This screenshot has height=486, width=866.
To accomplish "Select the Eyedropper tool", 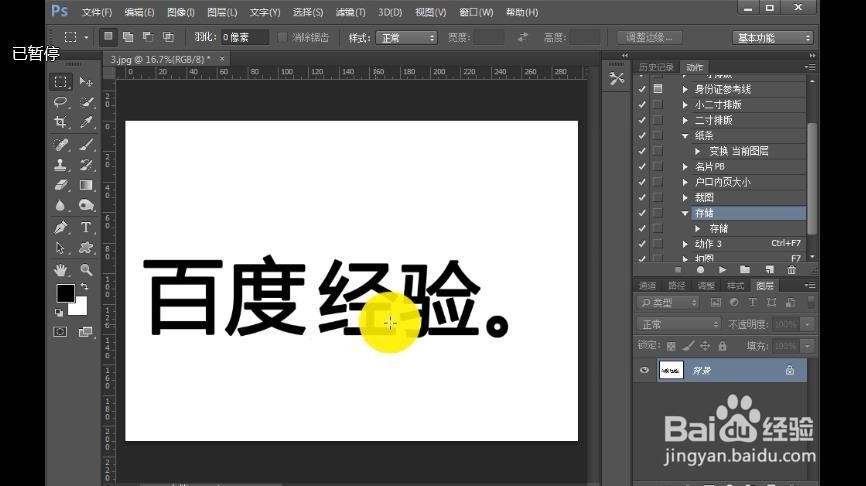I will pyautogui.click(x=86, y=122).
